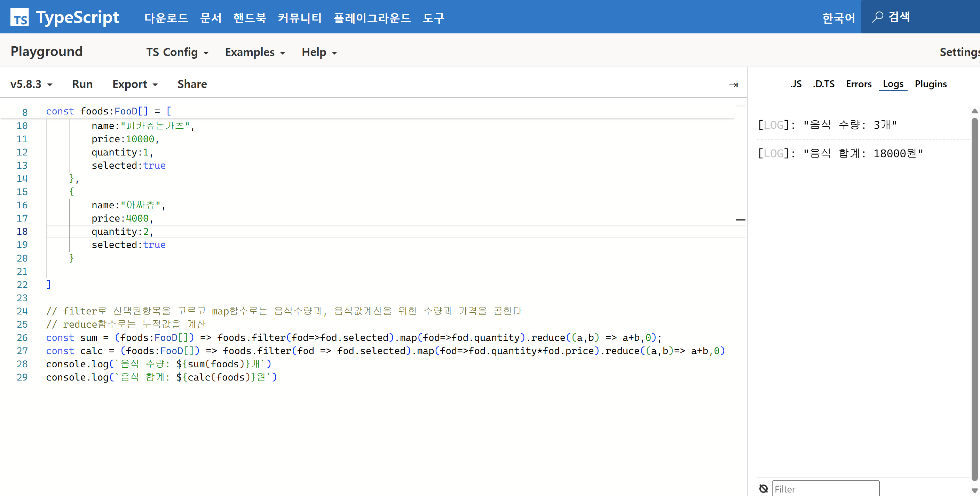Screen dimensions: 980x496
Task: Clear logs with the circle-slash icon
Action: pos(763,488)
